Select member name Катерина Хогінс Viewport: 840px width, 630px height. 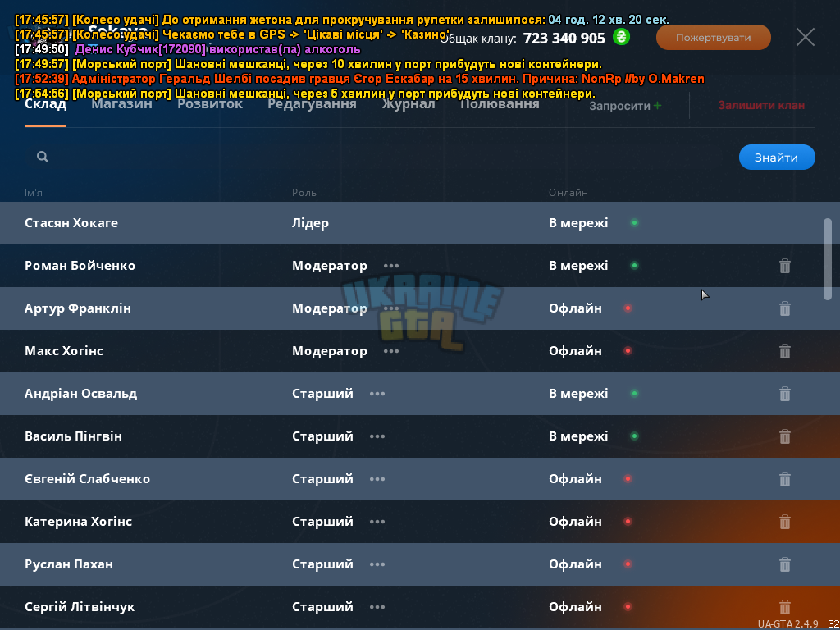[x=78, y=522]
